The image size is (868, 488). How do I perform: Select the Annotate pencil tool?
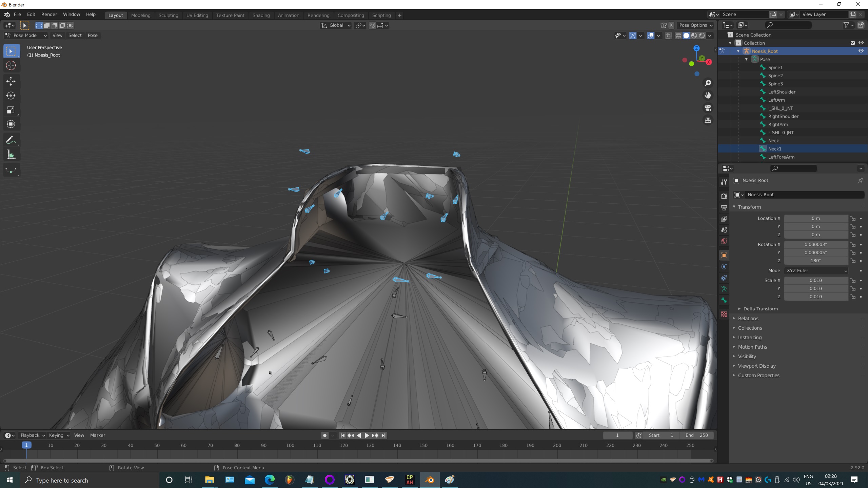[x=11, y=140]
